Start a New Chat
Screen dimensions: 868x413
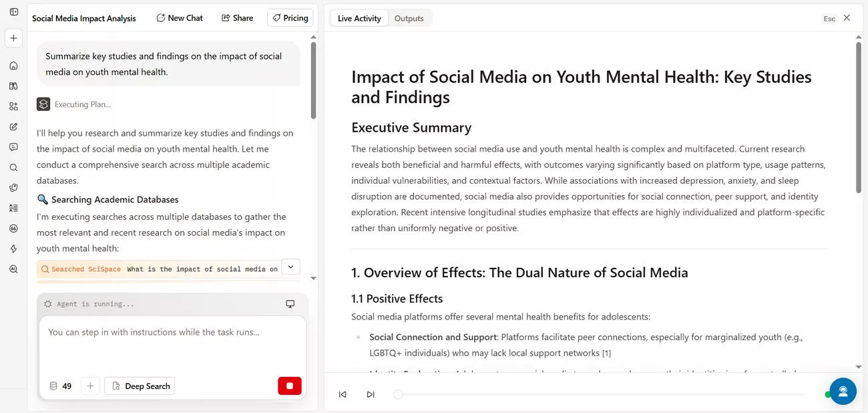[x=180, y=18]
